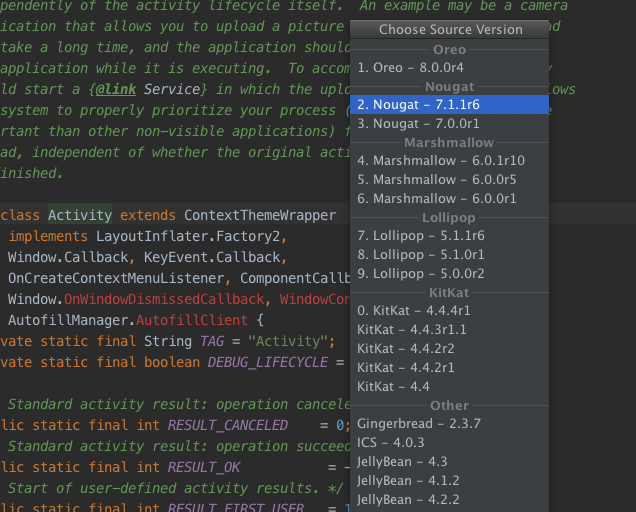
Task: Pick KitKat – 4.4.2r2 version
Action: point(449,349)
